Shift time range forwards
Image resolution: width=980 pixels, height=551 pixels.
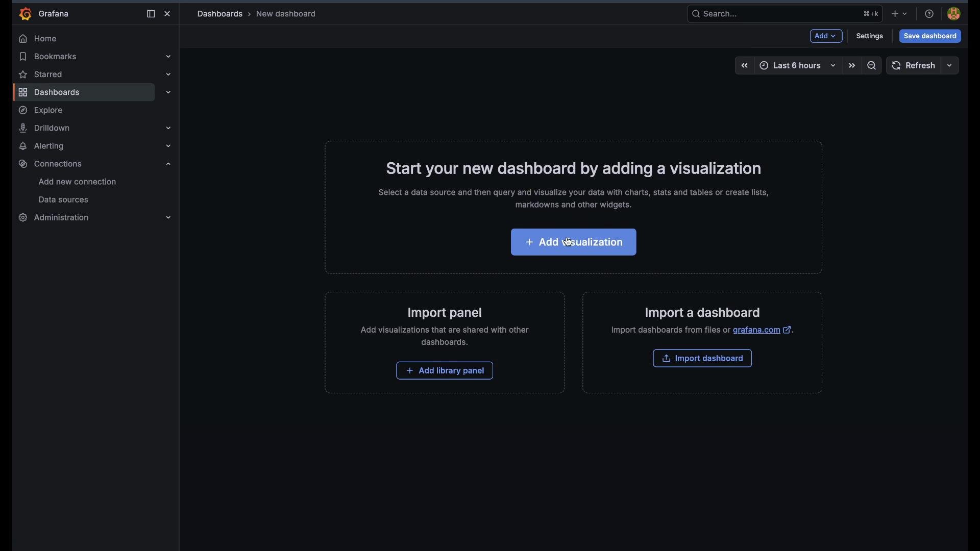pyautogui.click(x=852, y=66)
